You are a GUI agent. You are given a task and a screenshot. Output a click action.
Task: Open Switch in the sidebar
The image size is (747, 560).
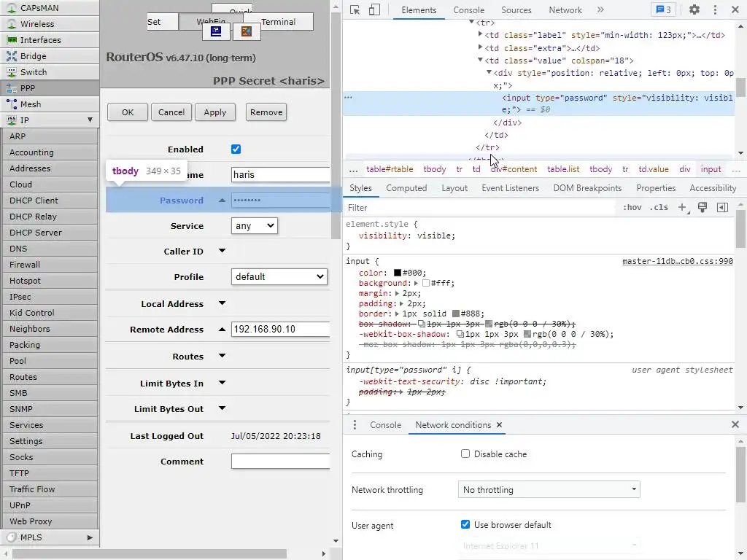(50, 72)
